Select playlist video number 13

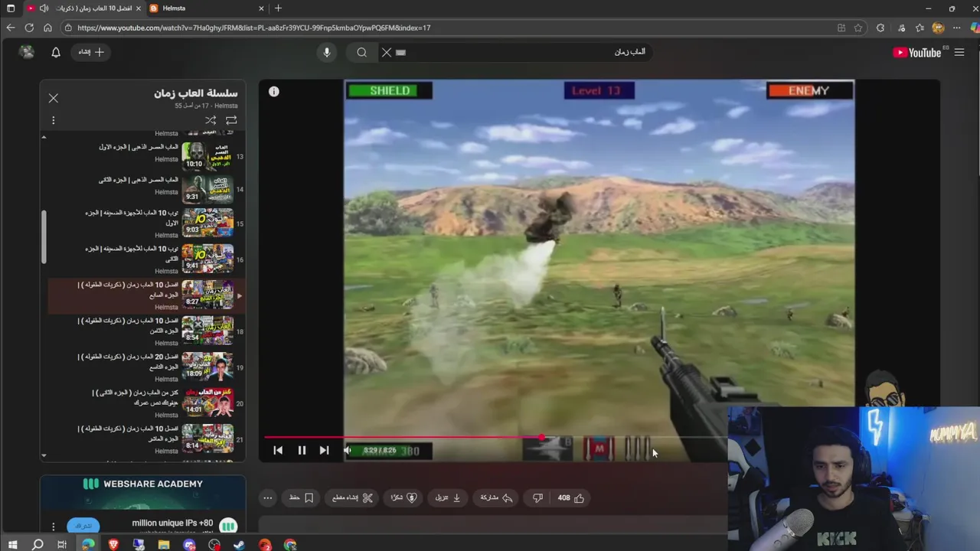(145, 156)
